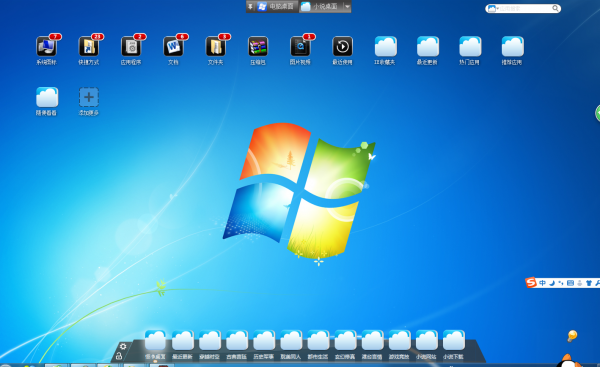Open the 文件夹 folder group

[x=215, y=47]
